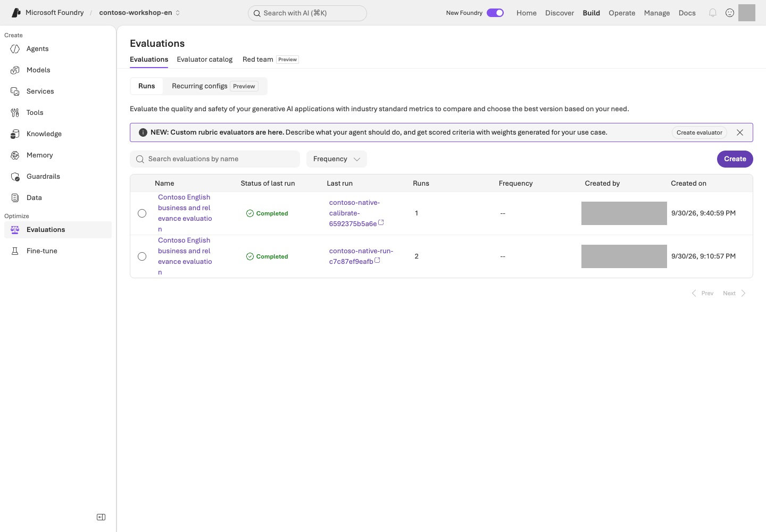Toggle the New Foundry switch
The height and width of the screenshot is (532, 766).
495,13
